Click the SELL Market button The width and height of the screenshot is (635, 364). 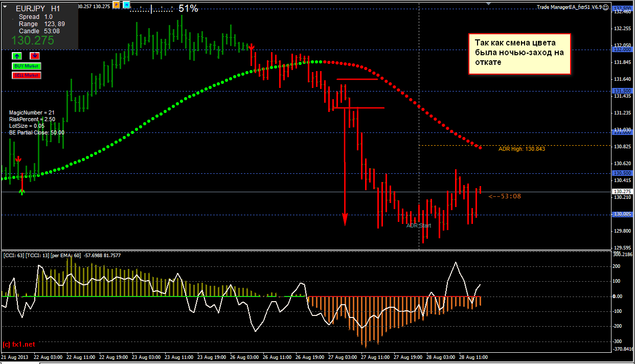coord(26,75)
